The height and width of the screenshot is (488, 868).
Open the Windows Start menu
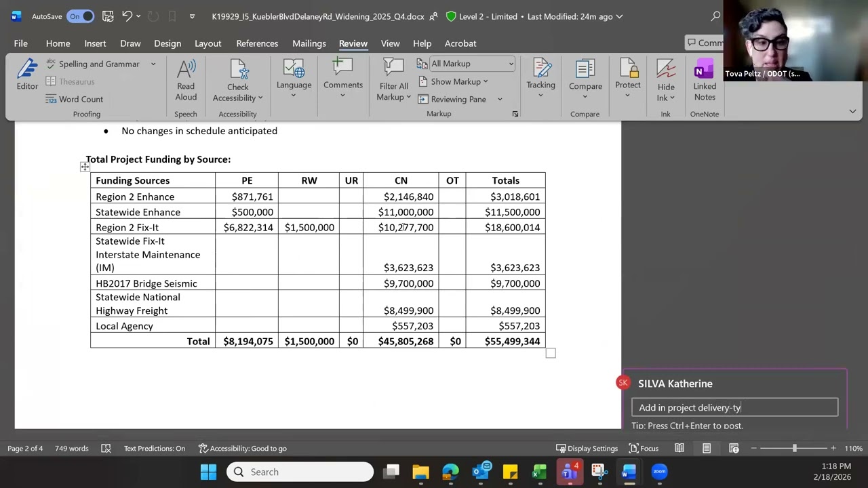[x=208, y=472]
